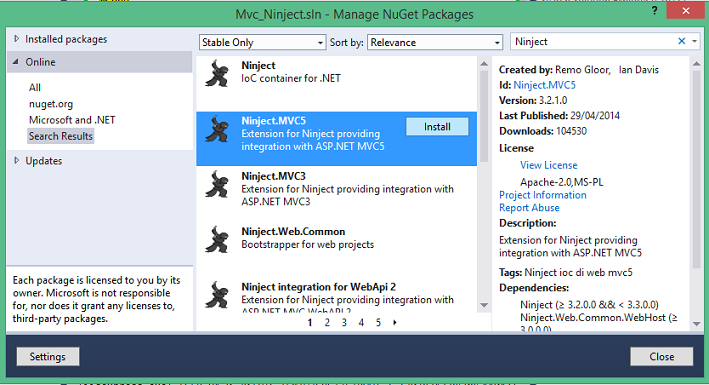709x385 pixels.
Task: Collapse the Online node
Action: pyautogui.click(x=16, y=62)
